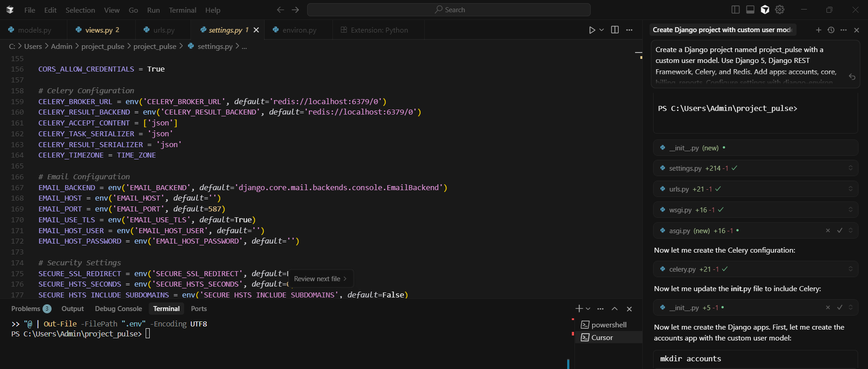The height and width of the screenshot is (369, 868).
Task: Click Review next file button
Action: click(x=320, y=279)
